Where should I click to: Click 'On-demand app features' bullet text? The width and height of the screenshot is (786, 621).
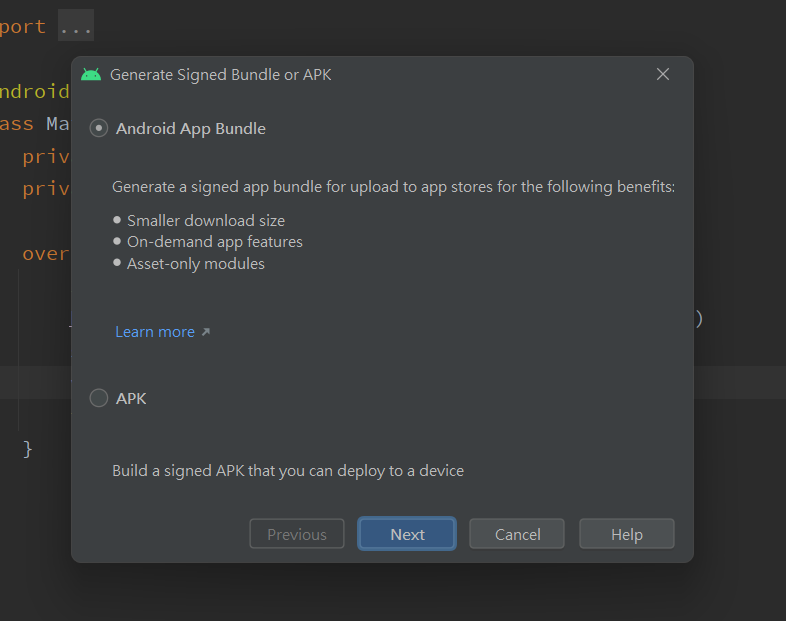coord(215,242)
